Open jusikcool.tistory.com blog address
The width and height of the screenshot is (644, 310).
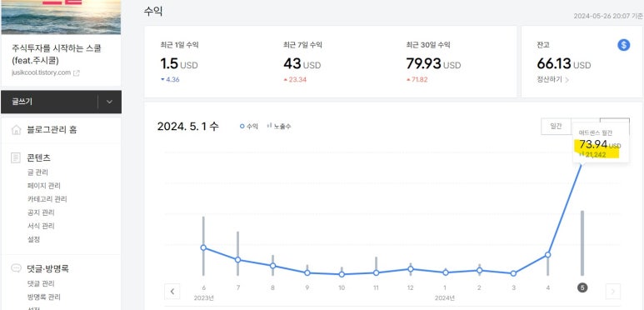[41, 72]
